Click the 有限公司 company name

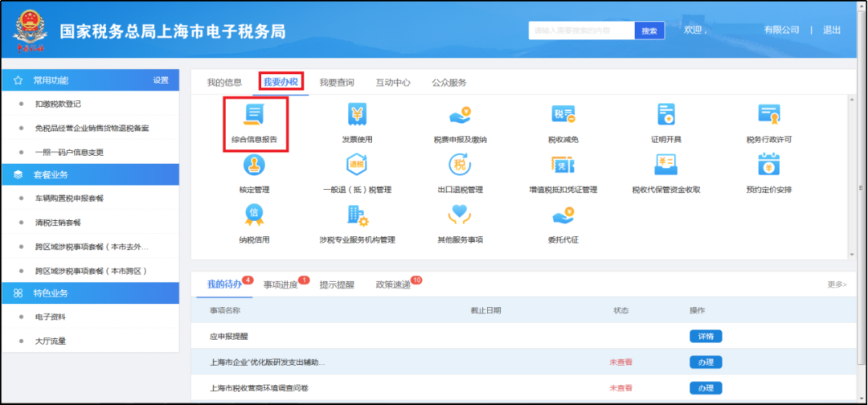tap(781, 30)
